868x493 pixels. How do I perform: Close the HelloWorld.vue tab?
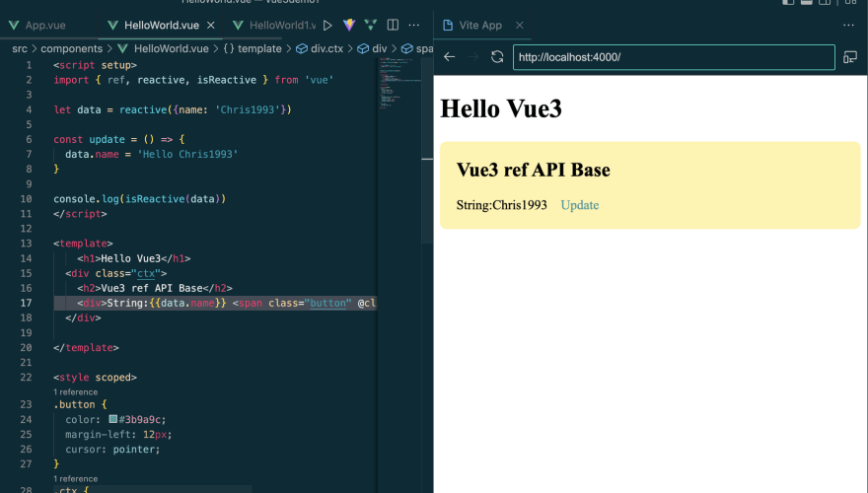(x=211, y=25)
